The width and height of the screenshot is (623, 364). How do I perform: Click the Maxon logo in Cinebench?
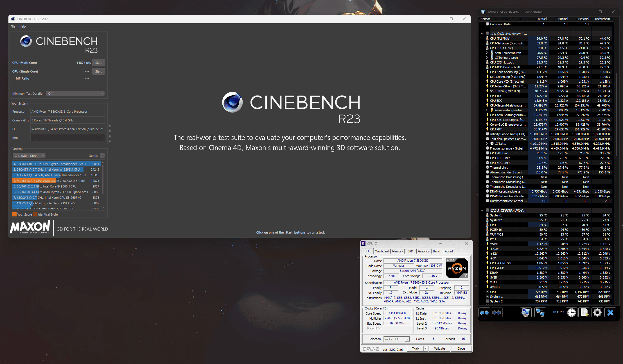tap(30, 227)
